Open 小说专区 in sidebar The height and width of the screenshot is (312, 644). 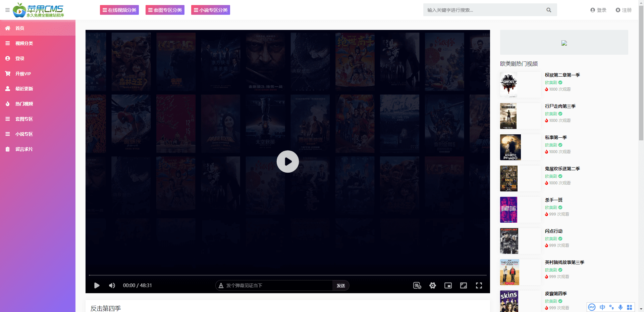click(38, 134)
